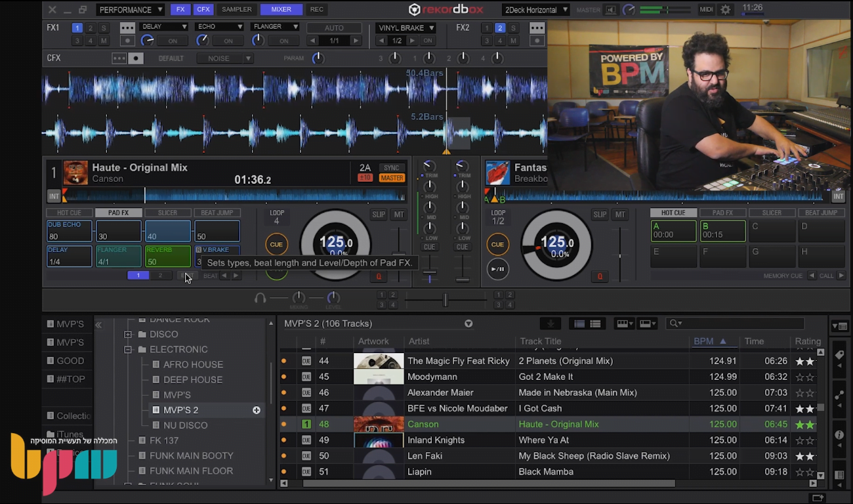Click the search magnifier icon
The width and height of the screenshot is (853, 504).
[x=673, y=324]
